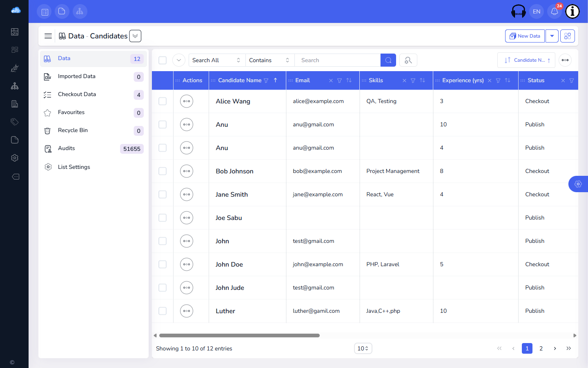588x368 pixels.
Task: Focus the Search text field
Action: [337, 60]
